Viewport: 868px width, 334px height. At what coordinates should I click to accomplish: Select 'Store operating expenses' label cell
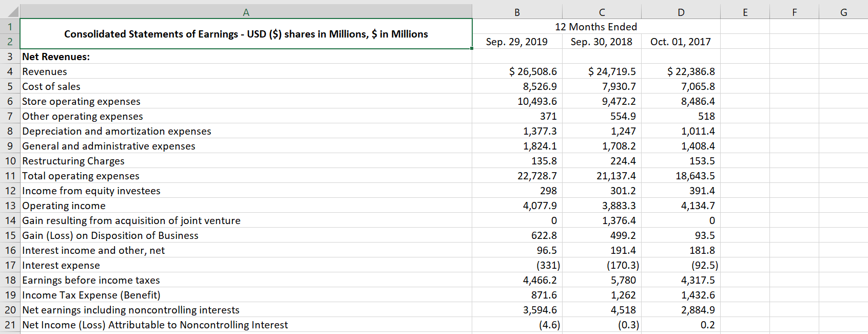[x=246, y=101]
